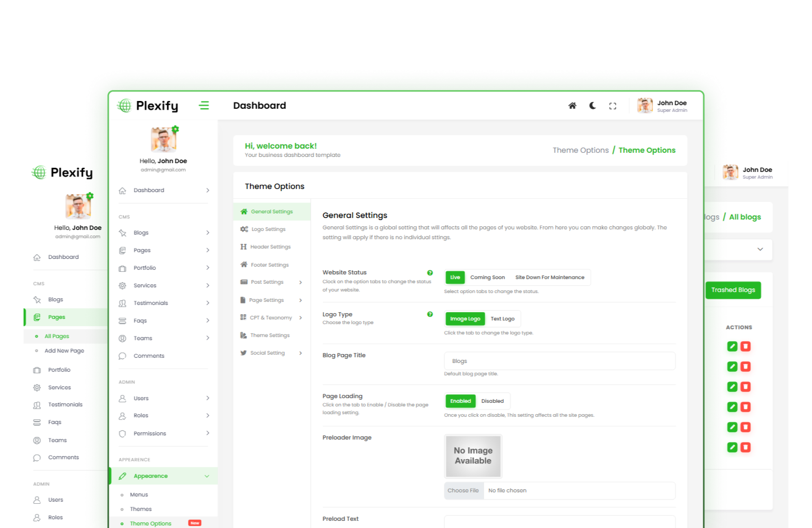Screen dimensions: 812x528
Task: Click the No Image Available preloader thumbnail
Action: click(x=473, y=456)
